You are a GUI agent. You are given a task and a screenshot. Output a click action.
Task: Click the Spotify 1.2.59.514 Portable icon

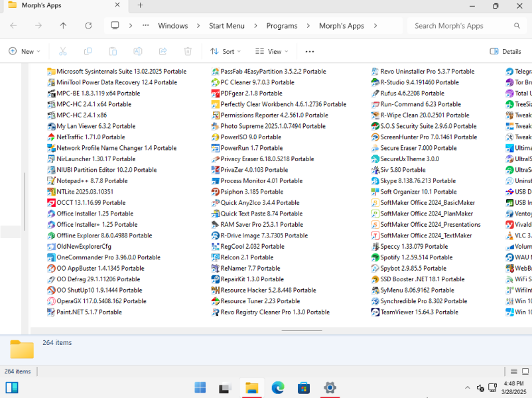click(x=375, y=257)
